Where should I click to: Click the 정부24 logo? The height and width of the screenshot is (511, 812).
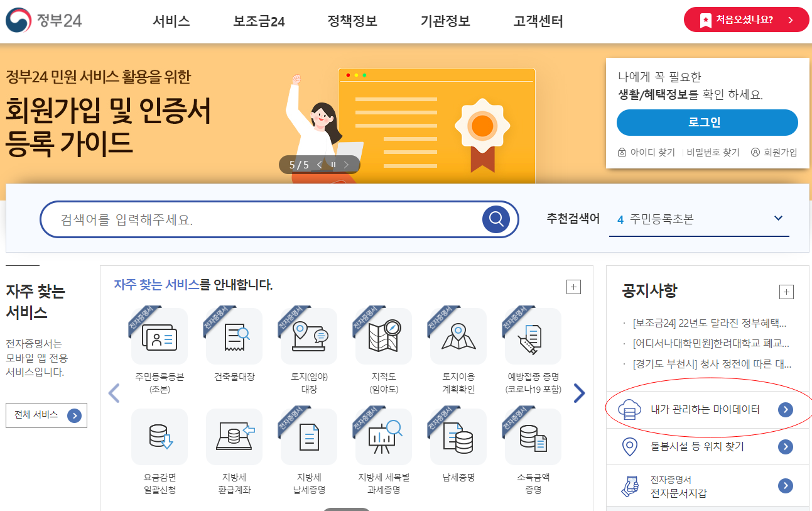[x=43, y=21]
